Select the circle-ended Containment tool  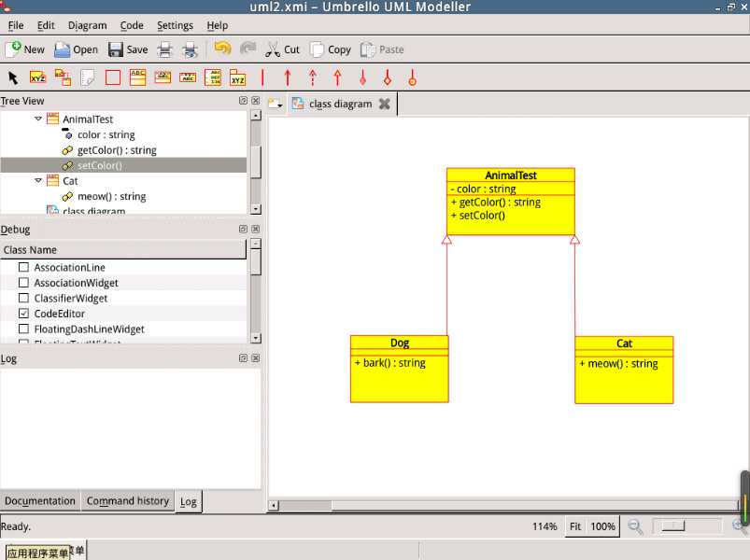pos(412,77)
